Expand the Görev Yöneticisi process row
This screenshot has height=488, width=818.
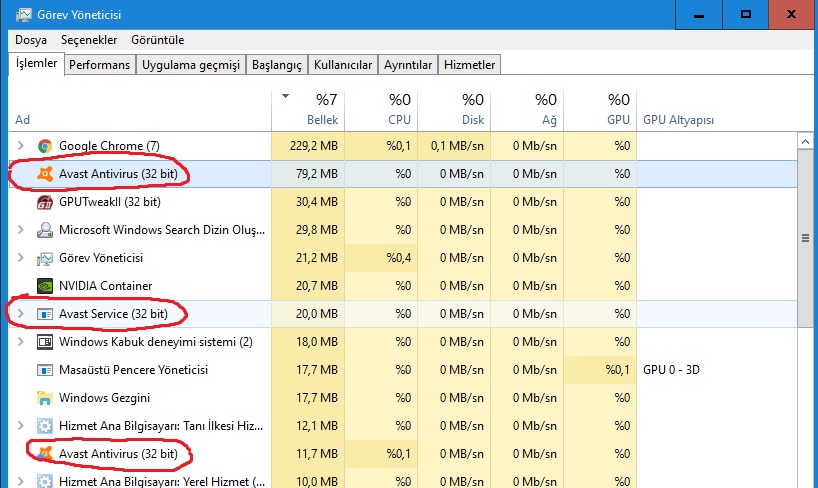coord(20,258)
